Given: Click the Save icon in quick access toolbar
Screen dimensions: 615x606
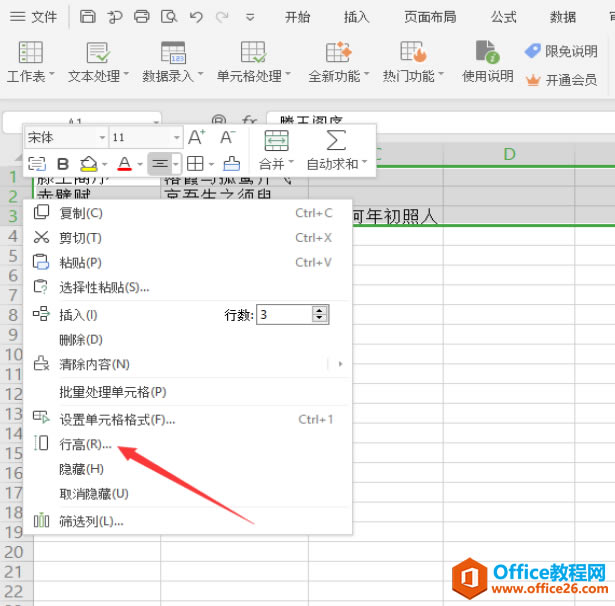Looking at the screenshot, I should pos(87,17).
